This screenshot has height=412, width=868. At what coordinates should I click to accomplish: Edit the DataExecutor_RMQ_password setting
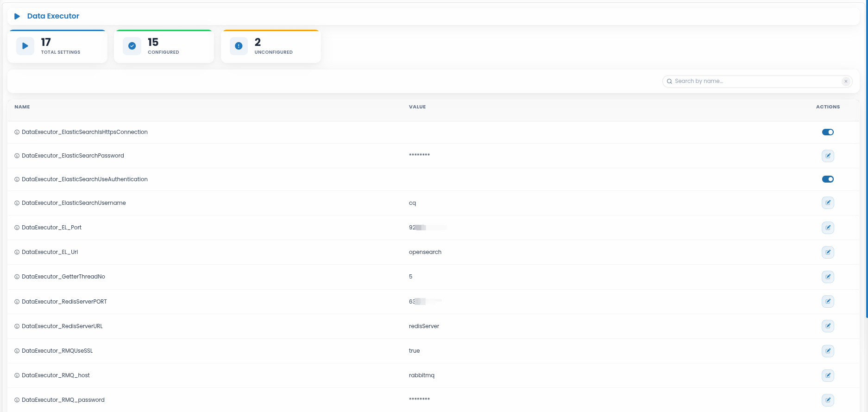tap(828, 400)
